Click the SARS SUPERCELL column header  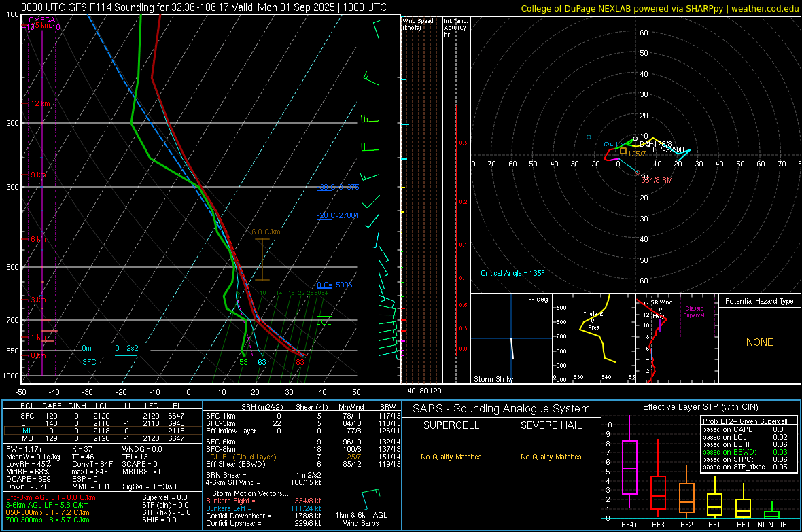(x=451, y=425)
